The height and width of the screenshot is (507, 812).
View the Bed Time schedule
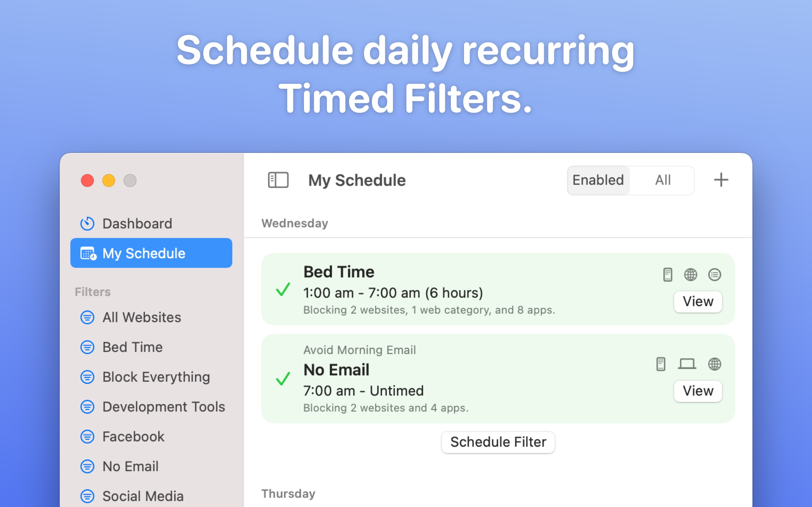click(x=698, y=301)
